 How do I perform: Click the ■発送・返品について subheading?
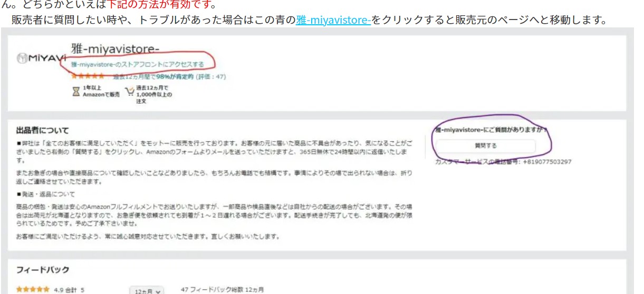tap(46, 194)
